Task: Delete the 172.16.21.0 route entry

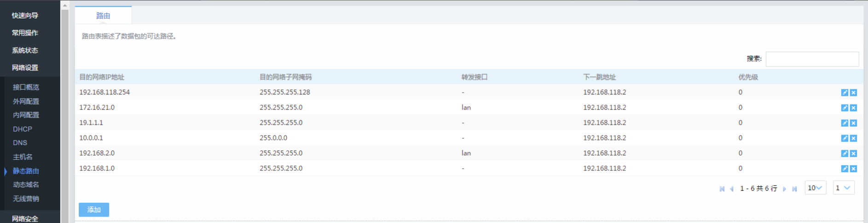Action: [x=853, y=108]
